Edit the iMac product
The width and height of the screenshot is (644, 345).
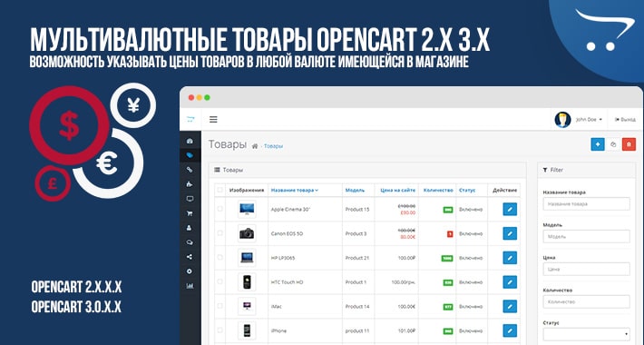tap(510, 306)
